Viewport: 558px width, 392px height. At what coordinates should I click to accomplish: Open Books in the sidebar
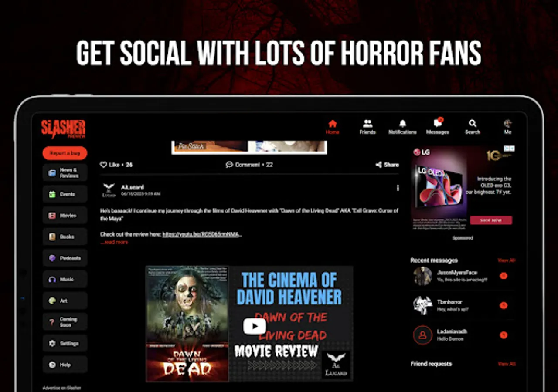[x=65, y=237]
